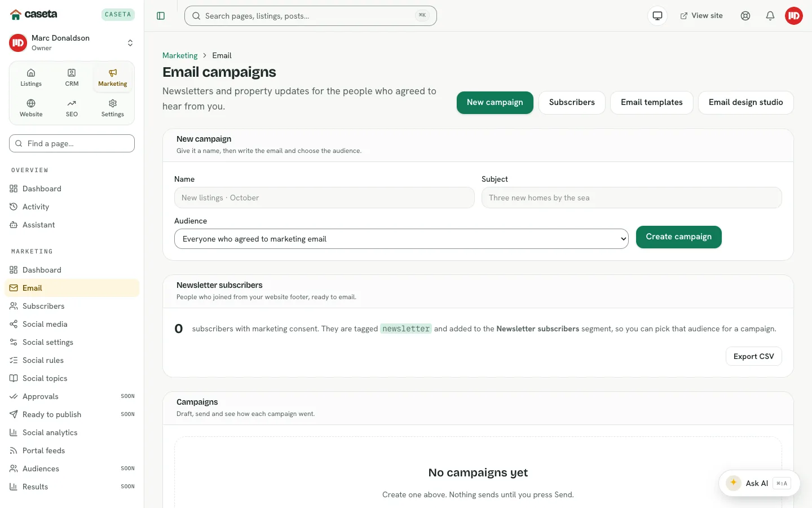812x508 pixels.
Task: Click the Marketing breadcrumb link
Action: coord(180,55)
